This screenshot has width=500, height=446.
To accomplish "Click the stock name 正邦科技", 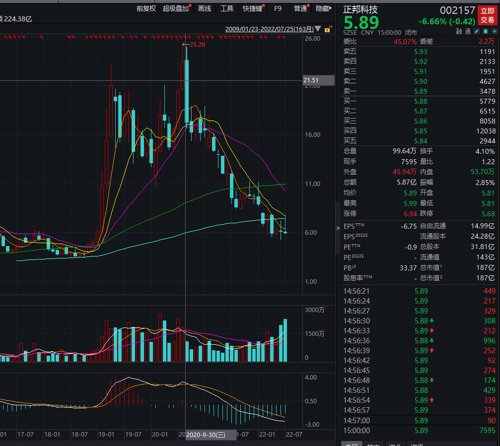I will click(x=360, y=9).
